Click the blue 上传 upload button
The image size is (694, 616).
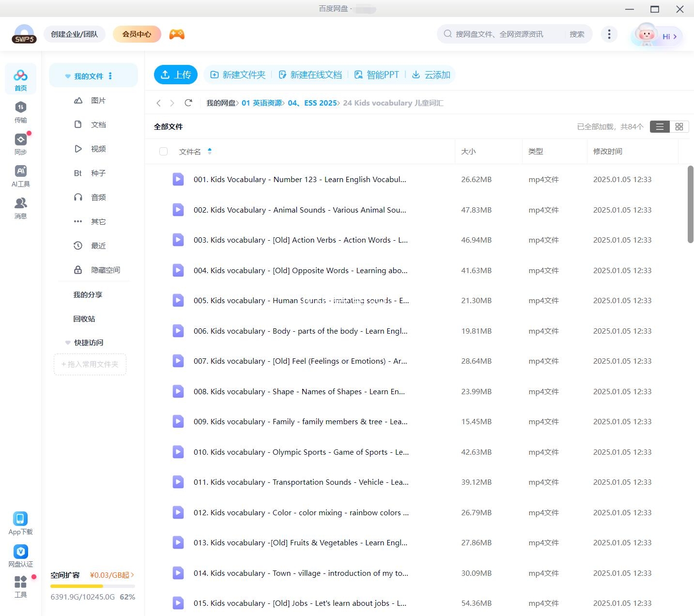176,75
